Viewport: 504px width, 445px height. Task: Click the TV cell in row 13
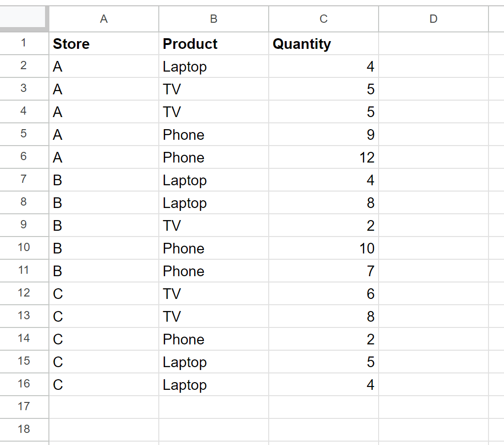point(214,316)
